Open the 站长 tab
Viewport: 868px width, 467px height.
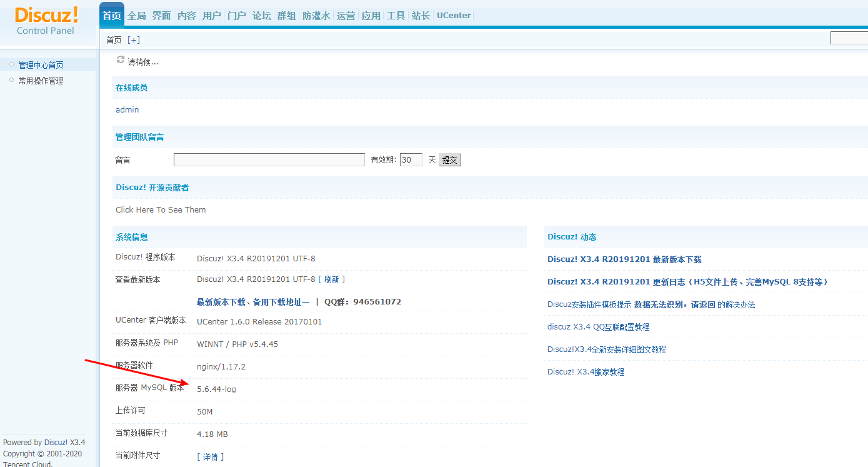[x=421, y=16]
